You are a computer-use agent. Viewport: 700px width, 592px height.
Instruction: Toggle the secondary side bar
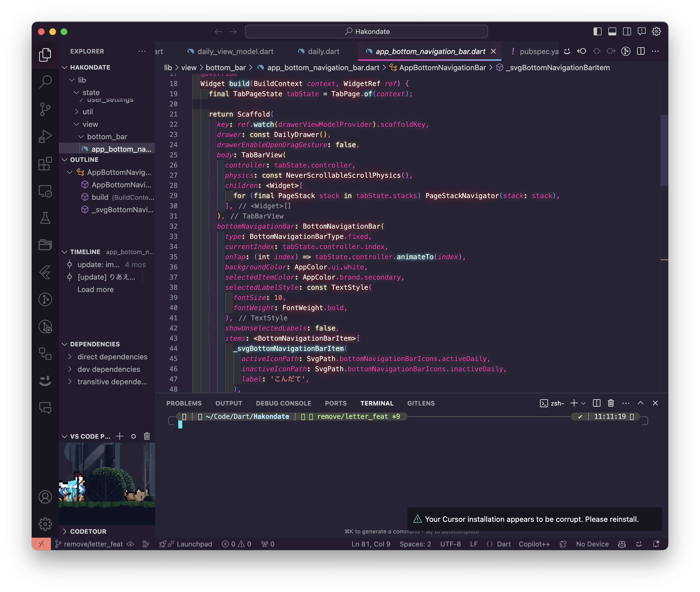click(626, 31)
